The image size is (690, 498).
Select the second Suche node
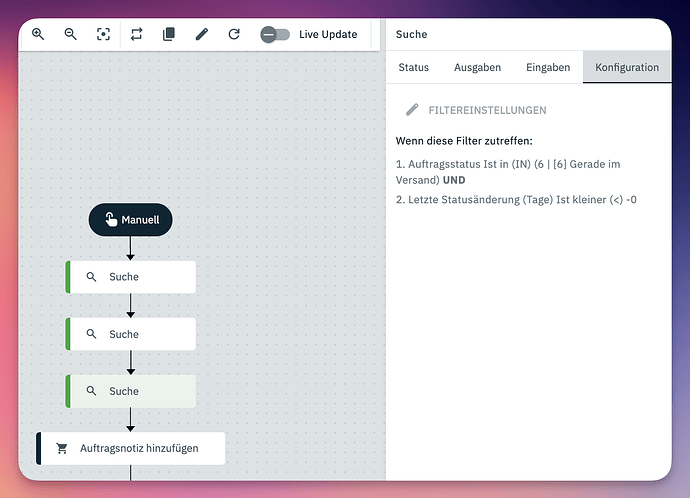pyautogui.click(x=131, y=334)
